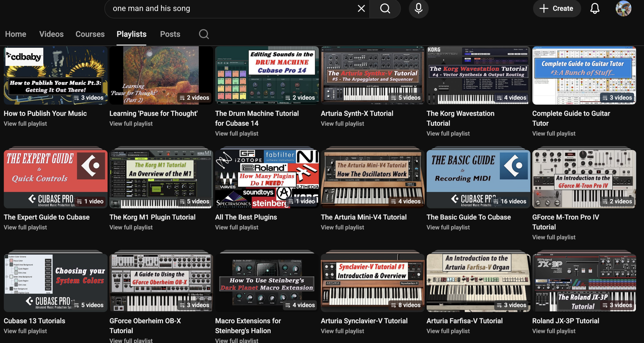Switch to the Videos tab
Image resolution: width=644 pixels, height=343 pixels.
(x=51, y=34)
